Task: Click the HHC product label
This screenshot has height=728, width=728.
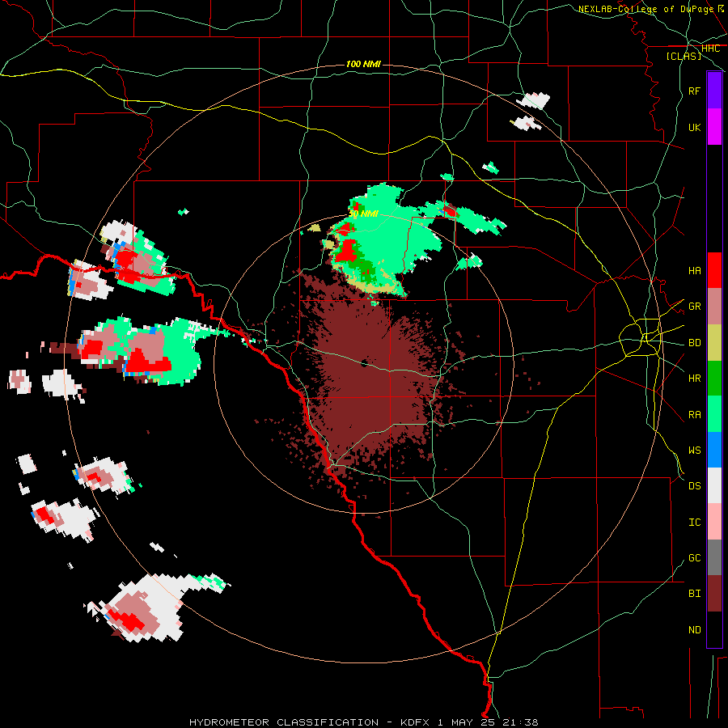Action: 710,49
